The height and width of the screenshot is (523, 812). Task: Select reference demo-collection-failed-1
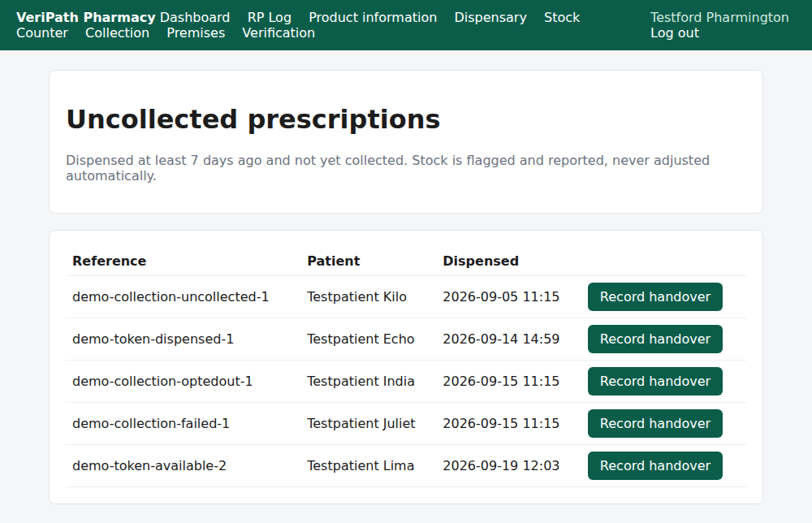tap(151, 424)
